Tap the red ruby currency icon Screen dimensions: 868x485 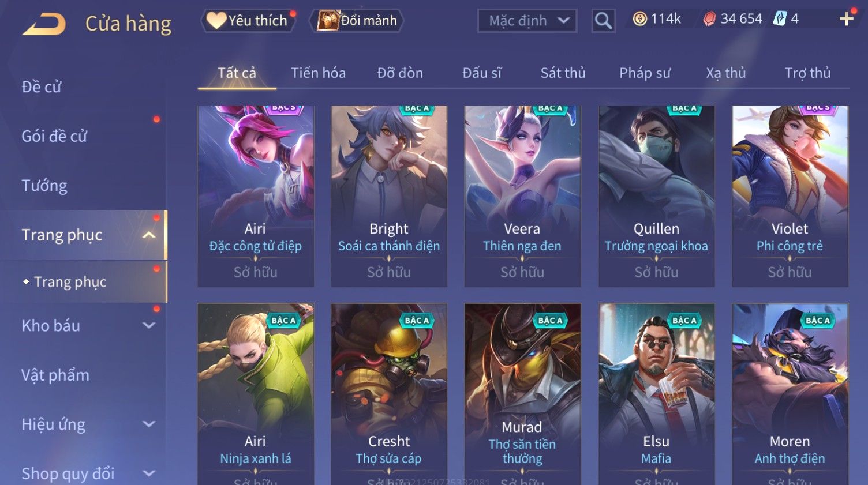point(709,19)
